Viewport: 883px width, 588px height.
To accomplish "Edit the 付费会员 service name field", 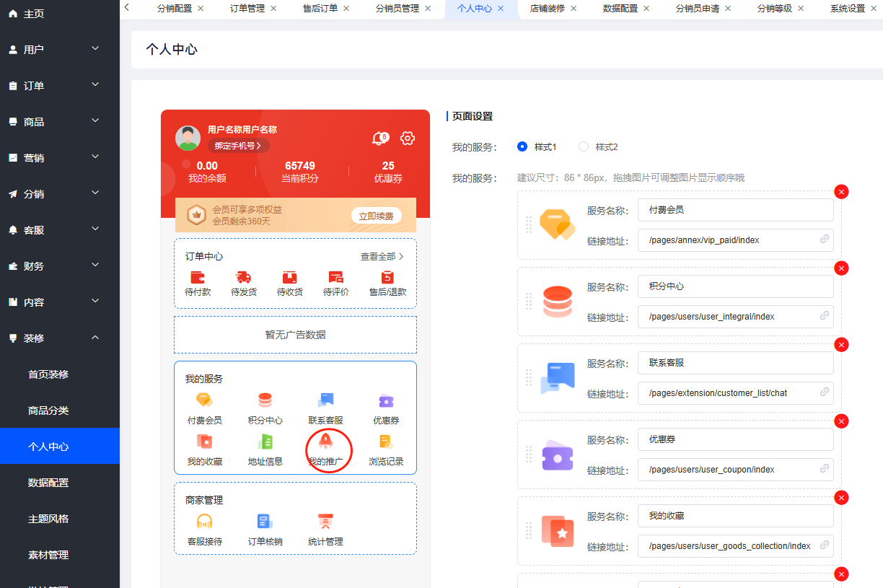I will pyautogui.click(x=735, y=210).
